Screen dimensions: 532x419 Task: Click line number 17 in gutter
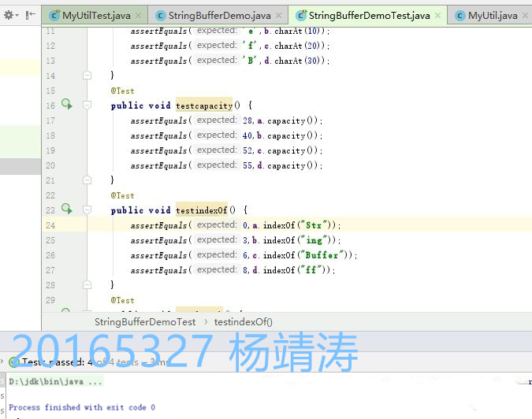pyautogui.click(x=50, y=121)
